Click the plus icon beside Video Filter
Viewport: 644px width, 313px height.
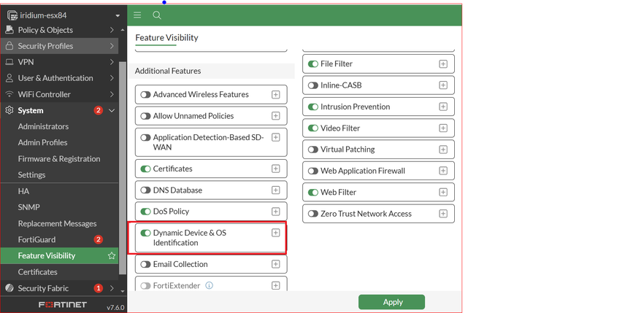click(x=442, y=128)
